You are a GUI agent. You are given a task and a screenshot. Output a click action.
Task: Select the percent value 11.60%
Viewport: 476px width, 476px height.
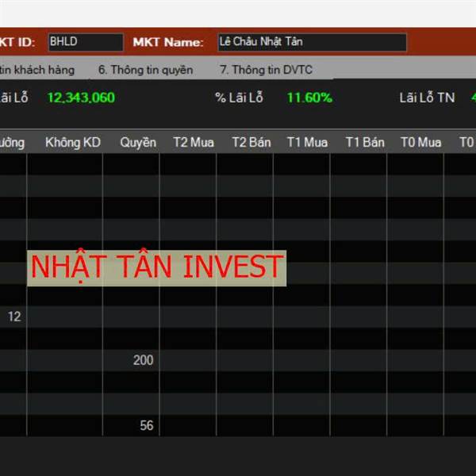point(309,98)
